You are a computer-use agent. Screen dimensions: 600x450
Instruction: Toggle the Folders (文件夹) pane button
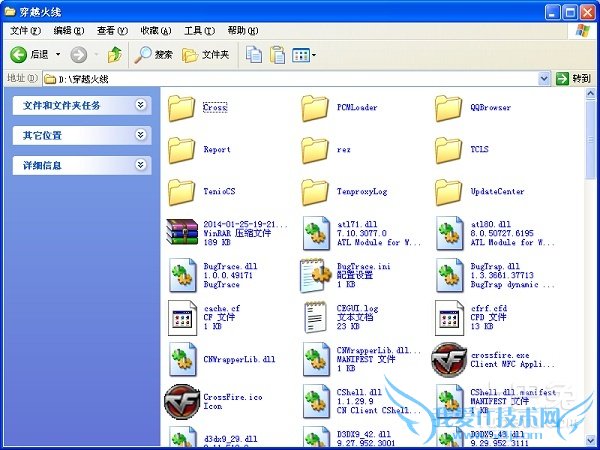pyautogui.click(x=206, y=54)
